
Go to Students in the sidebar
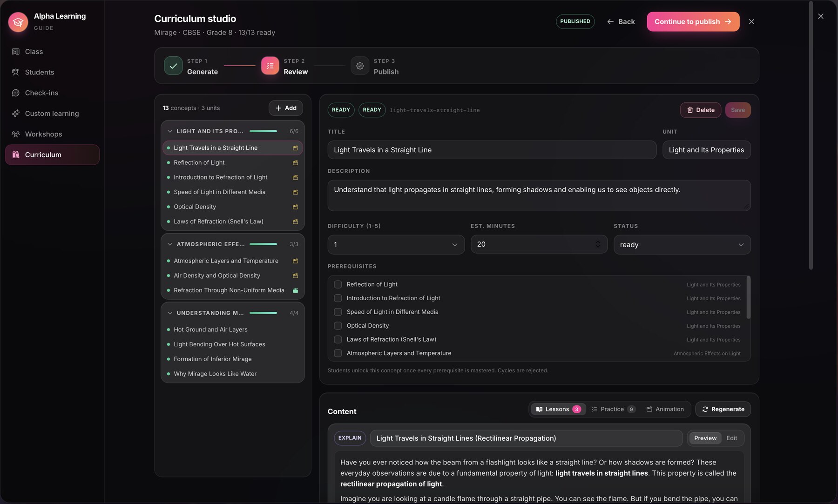52,72
